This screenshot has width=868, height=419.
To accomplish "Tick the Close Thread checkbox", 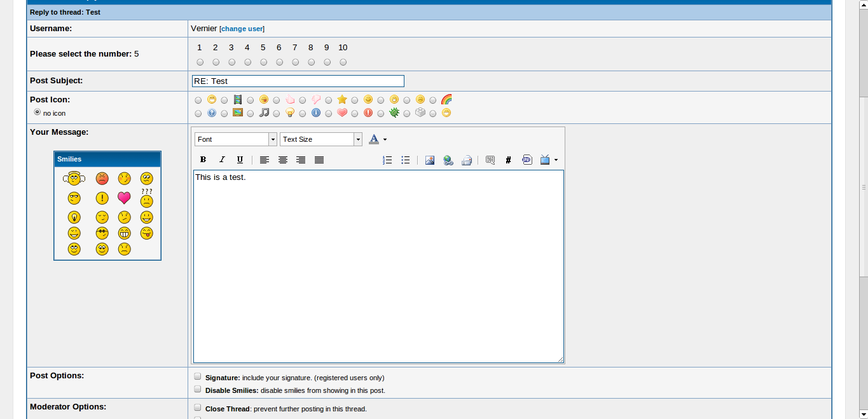I will tap(198, 408).
